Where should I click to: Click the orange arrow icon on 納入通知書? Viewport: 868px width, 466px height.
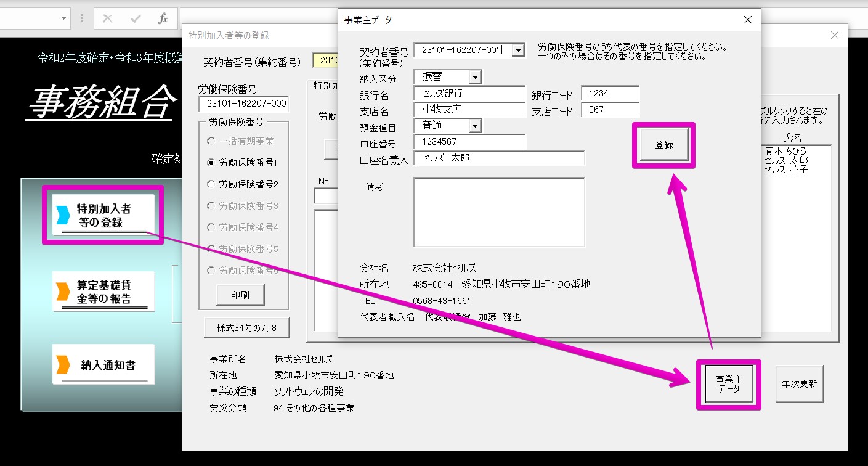(x=63, y=364)
